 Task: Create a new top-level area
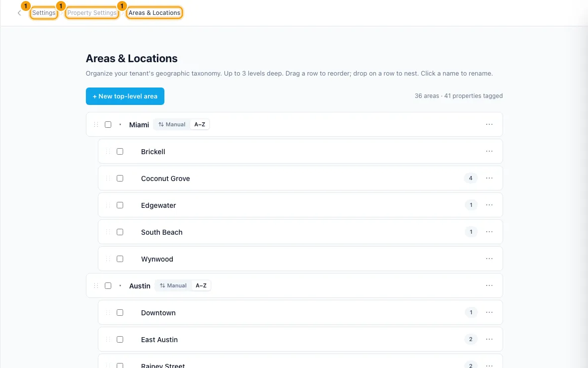click(x=125, y=96)
